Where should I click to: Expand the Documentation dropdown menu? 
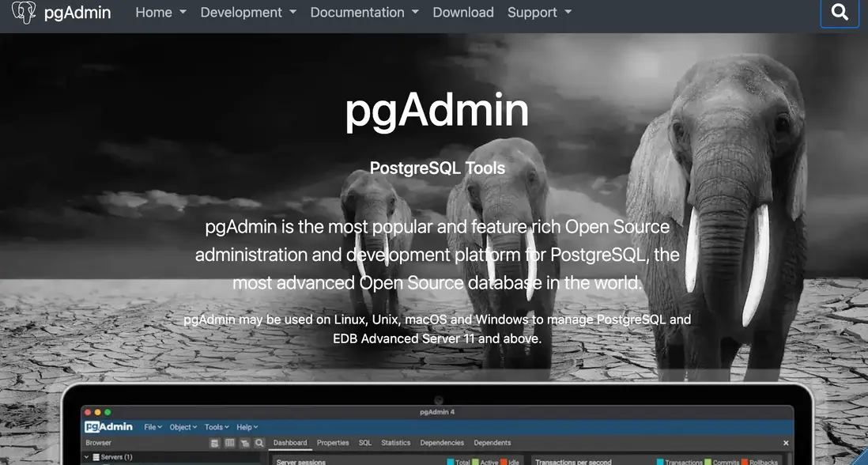point(364,12)
